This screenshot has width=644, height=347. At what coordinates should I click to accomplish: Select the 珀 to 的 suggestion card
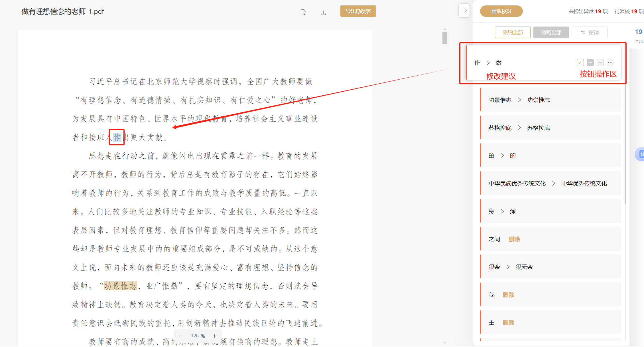[x=550, y=156]
